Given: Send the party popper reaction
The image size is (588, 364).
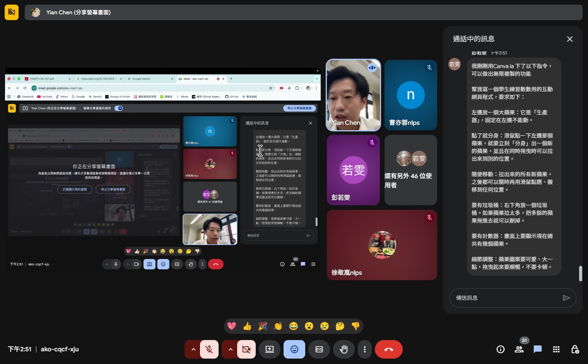Looking at the screenshot, I should point(263,327).
